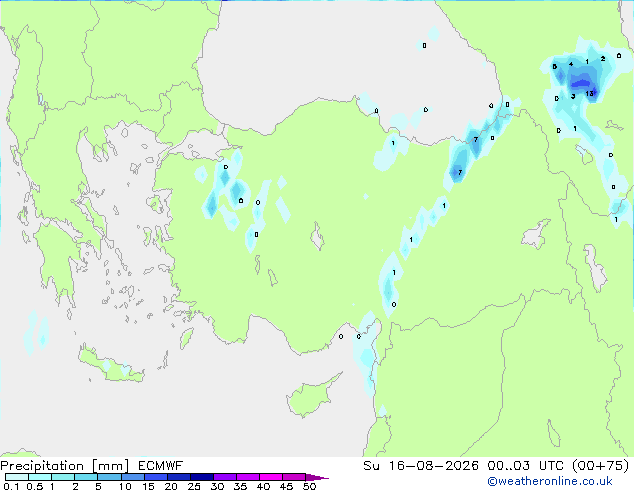Click the '50' legend scale label
Image resolution: width=634 pixels, height=490 pixels.
309,486
